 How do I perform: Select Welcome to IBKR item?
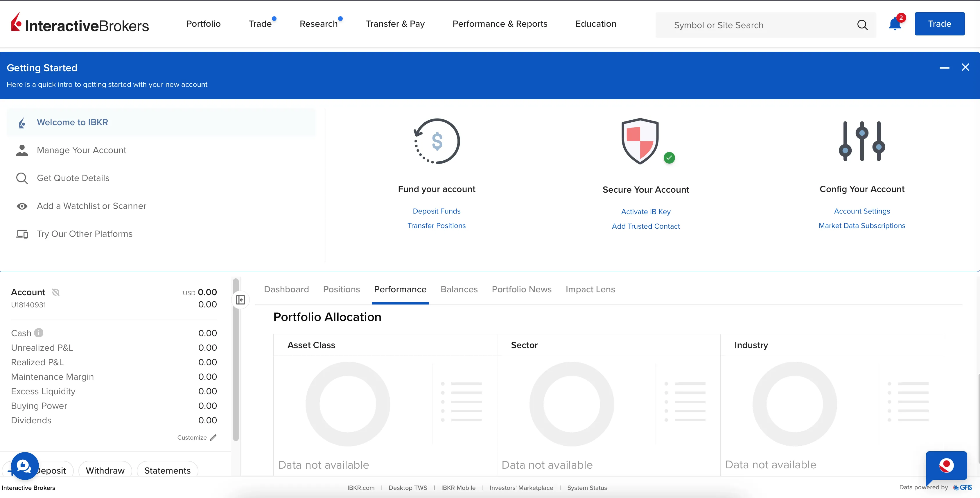[161, 122]
